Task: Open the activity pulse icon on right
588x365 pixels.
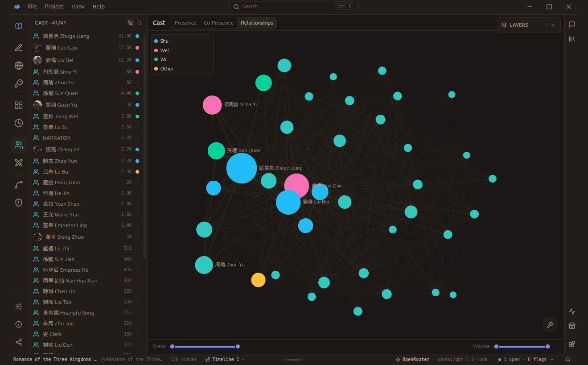Action: coord(572,311)
